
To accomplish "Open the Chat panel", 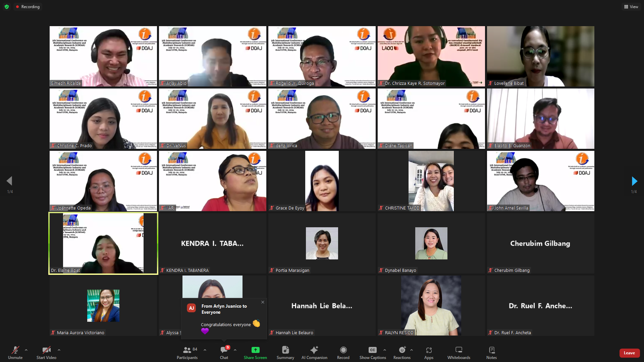I will click(224, 353).
